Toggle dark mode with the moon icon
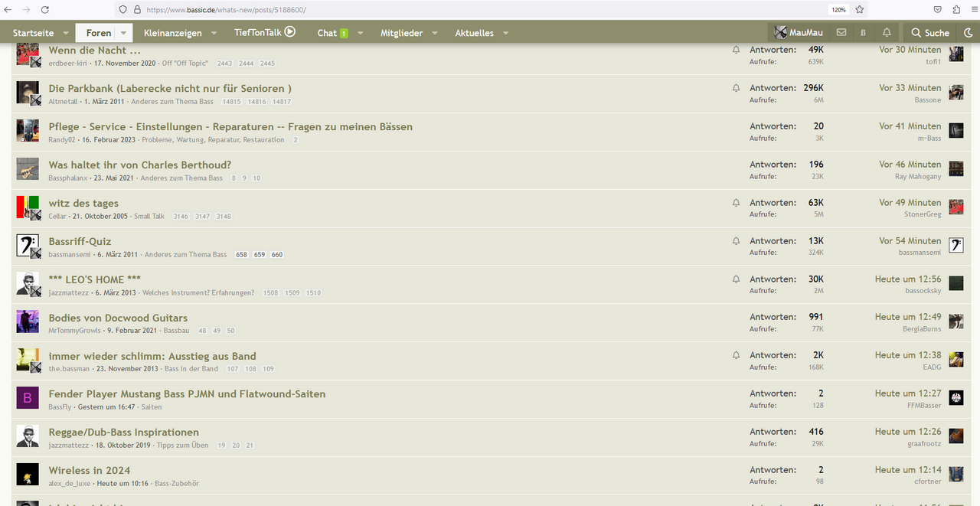This screenshot has height=506, width=980. 969,32
